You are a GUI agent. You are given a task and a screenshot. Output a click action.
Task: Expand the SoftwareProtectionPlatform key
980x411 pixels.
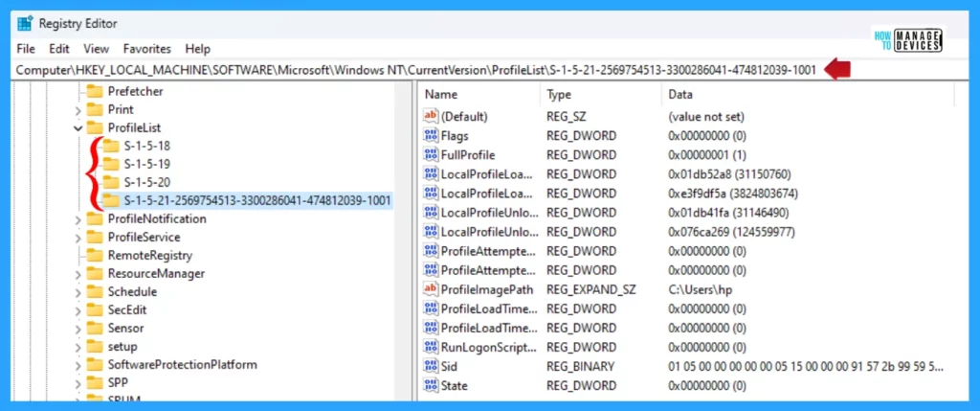(78, 365)
